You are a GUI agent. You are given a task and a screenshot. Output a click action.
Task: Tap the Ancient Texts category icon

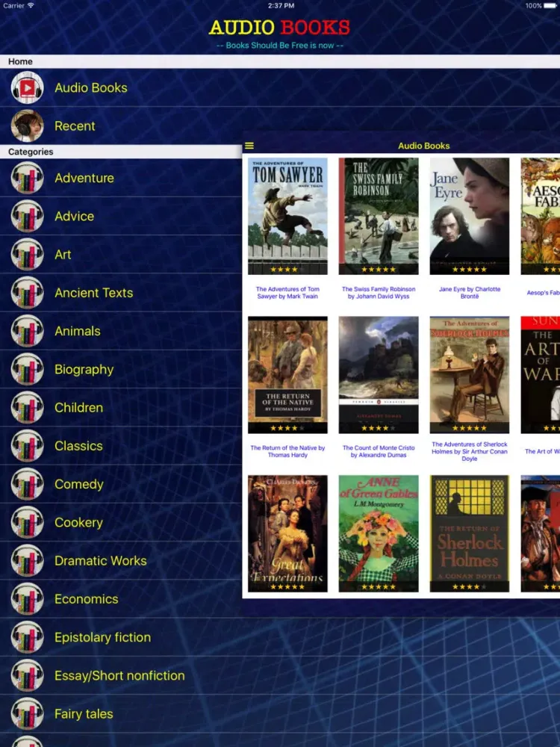(27, 293)
